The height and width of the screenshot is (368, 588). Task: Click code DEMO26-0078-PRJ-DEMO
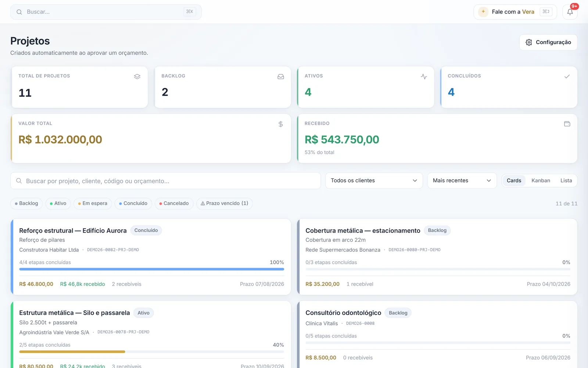pyautogui.click(x=123, y=332)
